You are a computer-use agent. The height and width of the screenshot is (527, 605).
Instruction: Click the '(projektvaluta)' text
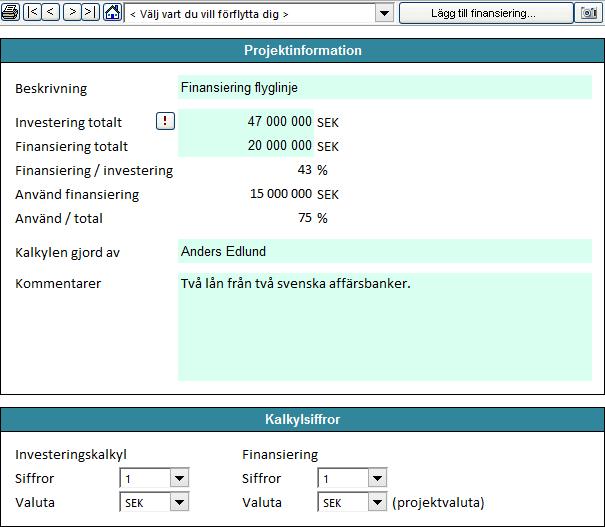pos(438,503)
